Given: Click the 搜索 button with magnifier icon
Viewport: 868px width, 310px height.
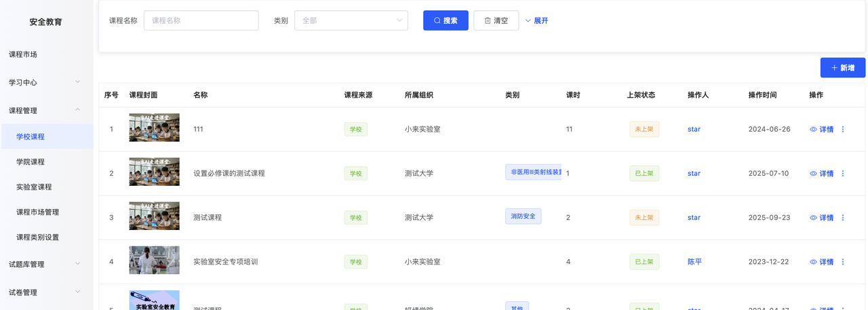Looking at the screenshot, I should (x=446, y=20).
